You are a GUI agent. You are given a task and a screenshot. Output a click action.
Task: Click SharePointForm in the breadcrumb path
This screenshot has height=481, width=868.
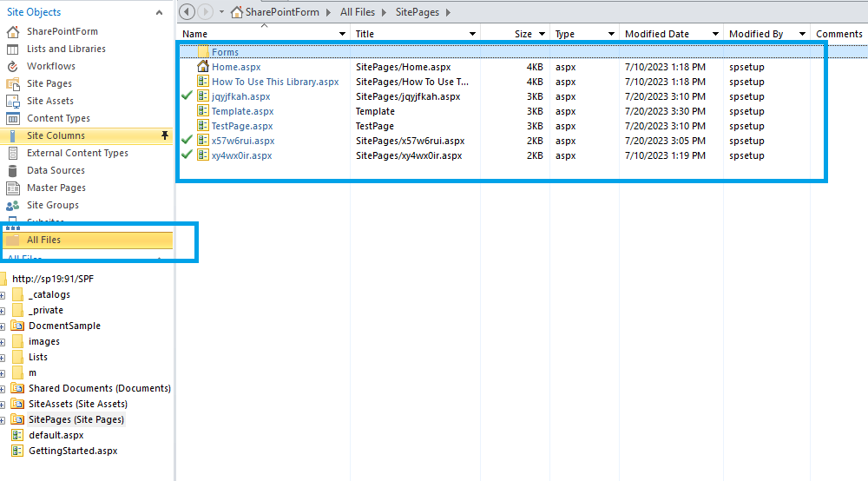pyautogui.click(x=282, y=12)
